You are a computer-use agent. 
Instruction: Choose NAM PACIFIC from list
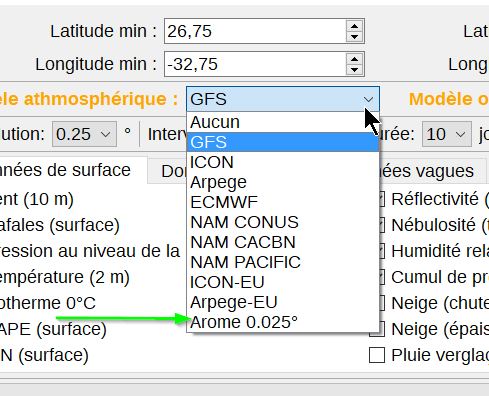click(x=283, y=262)
